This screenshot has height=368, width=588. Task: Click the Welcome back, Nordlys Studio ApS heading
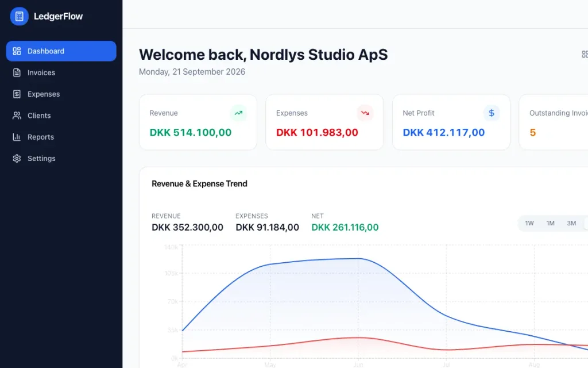click(263, 55)
